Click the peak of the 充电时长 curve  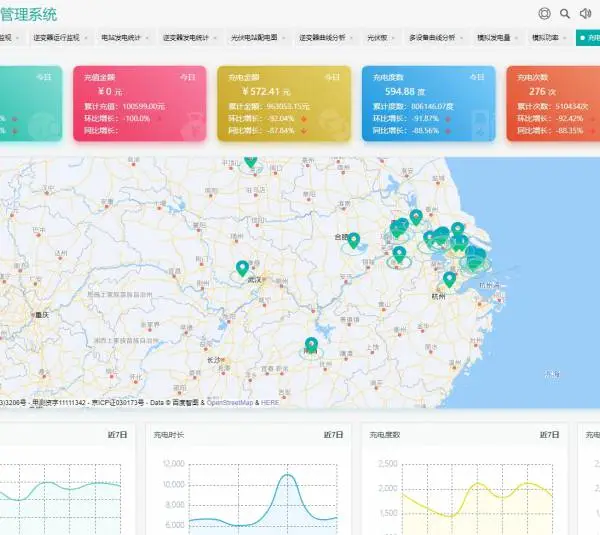point(287,475)
